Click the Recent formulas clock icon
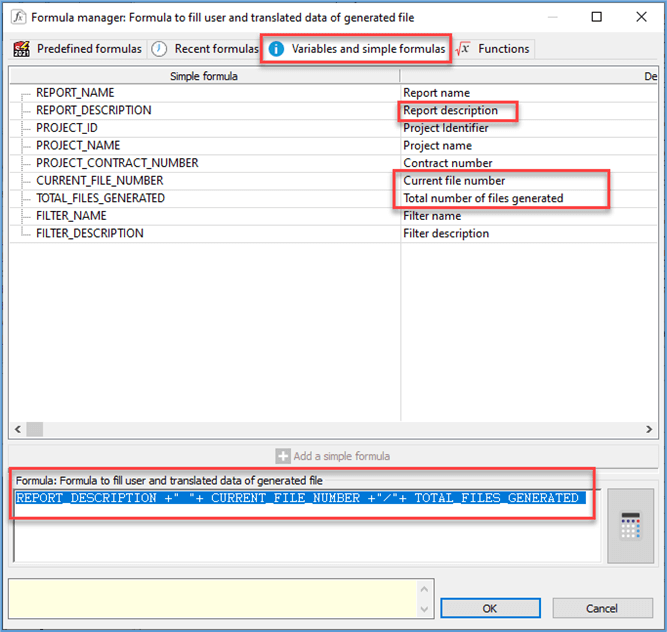Viewport: 667px width, 632px height. (x=159, y=49)
